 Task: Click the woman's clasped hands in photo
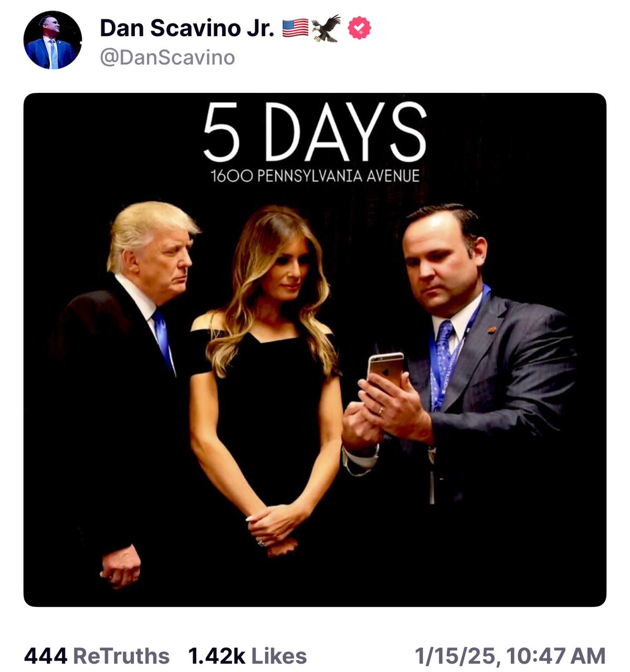273,525
